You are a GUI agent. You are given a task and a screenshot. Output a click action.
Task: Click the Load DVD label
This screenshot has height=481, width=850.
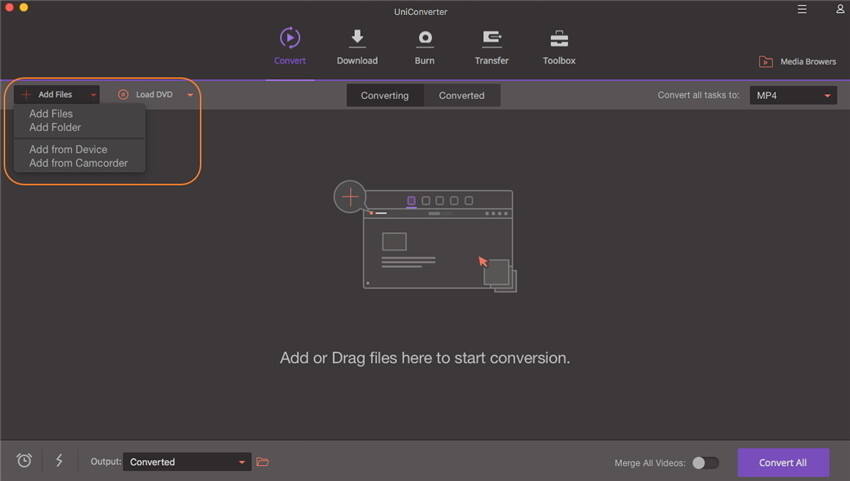tap(154, 94)
